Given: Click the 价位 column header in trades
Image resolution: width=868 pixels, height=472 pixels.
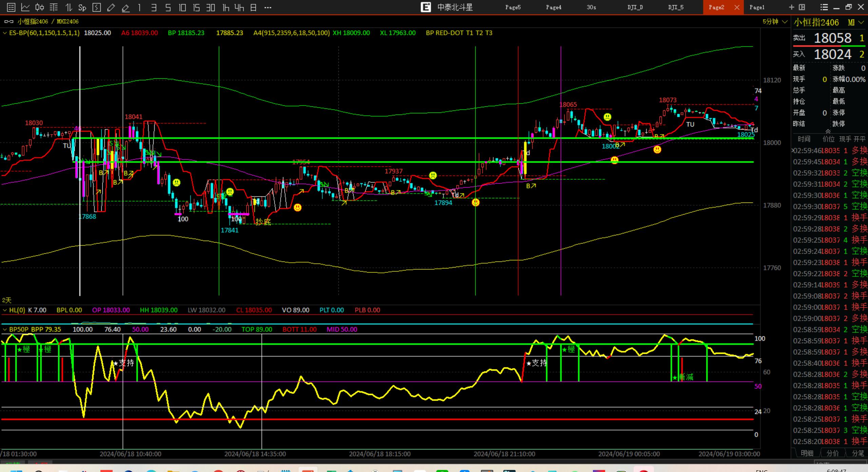Looking at the screenshot, I should pyautogui.click(x=828, y=139).
